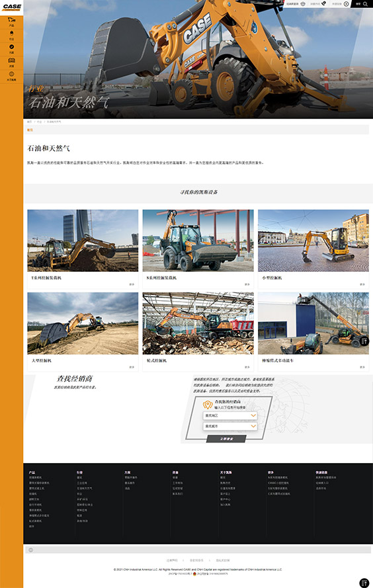
Task: Click the plus circle icon in top bar
Action: [x=347, y=4]
